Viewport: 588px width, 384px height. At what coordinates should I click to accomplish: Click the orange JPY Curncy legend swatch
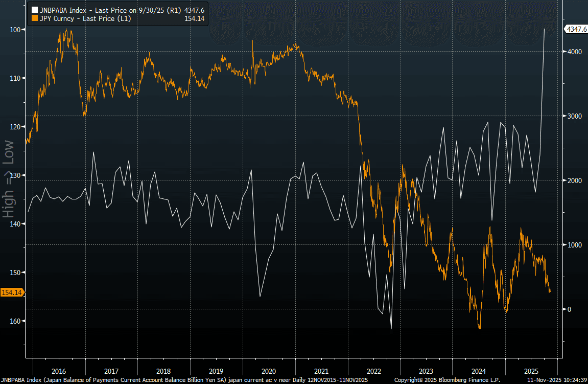pyautogui.click(x=35, y=18)
